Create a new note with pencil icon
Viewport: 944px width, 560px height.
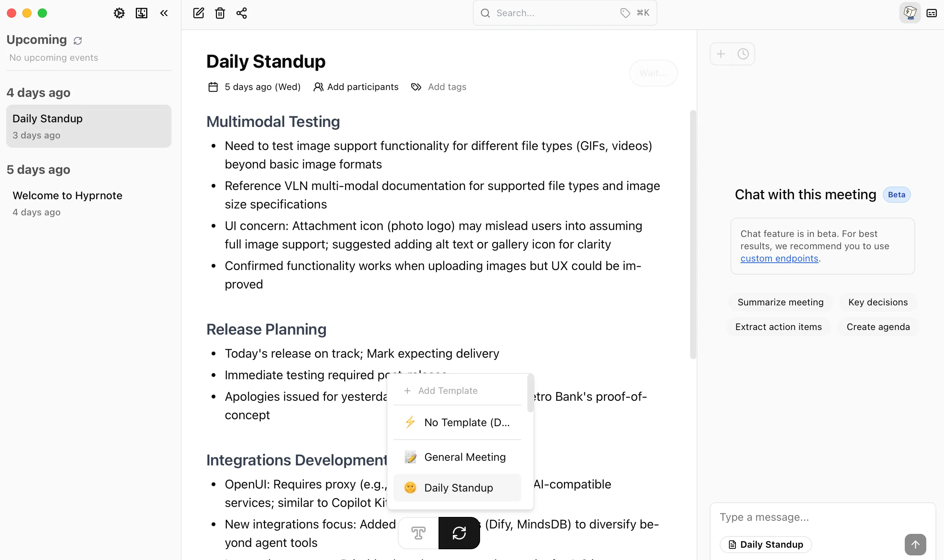198,13
